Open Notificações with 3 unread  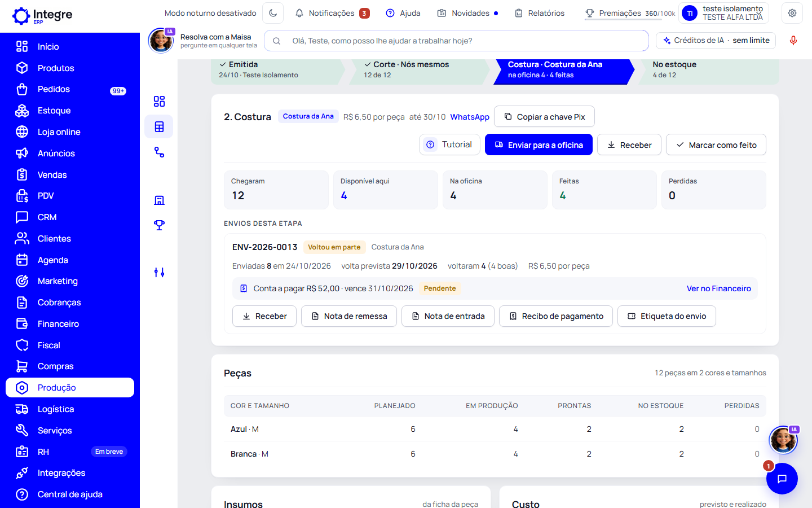click(332, 13)
